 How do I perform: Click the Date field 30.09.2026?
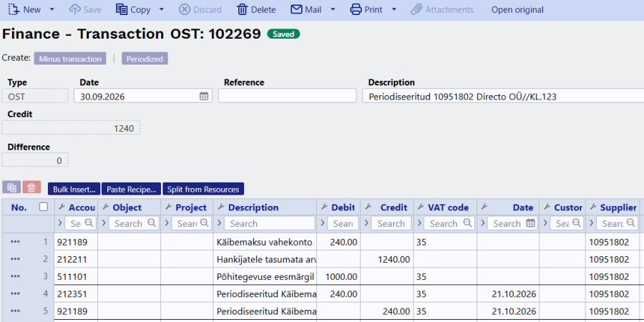pyautogui.click(x=143, y=96)
